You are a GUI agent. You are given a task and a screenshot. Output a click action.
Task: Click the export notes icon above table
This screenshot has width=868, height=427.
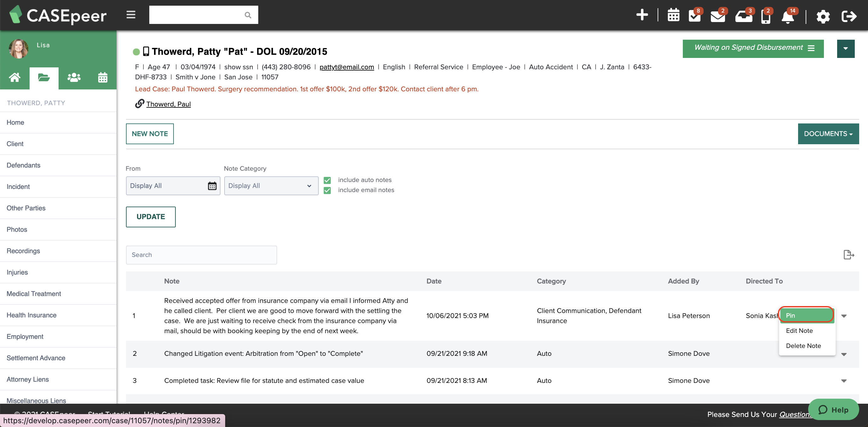coord(848,255)
